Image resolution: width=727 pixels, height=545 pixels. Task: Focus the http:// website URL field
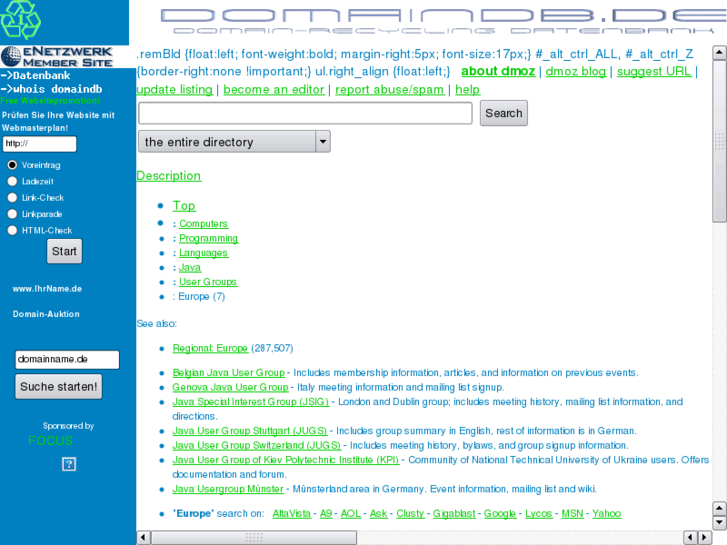[x=39, y=144]
